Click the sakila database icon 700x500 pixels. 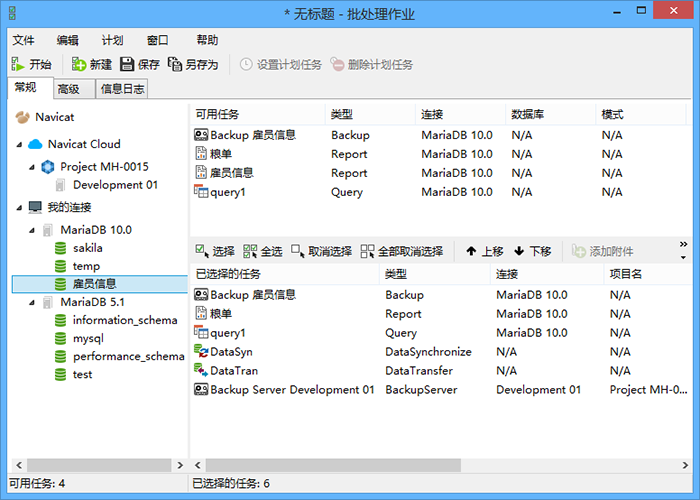[60, 248]
